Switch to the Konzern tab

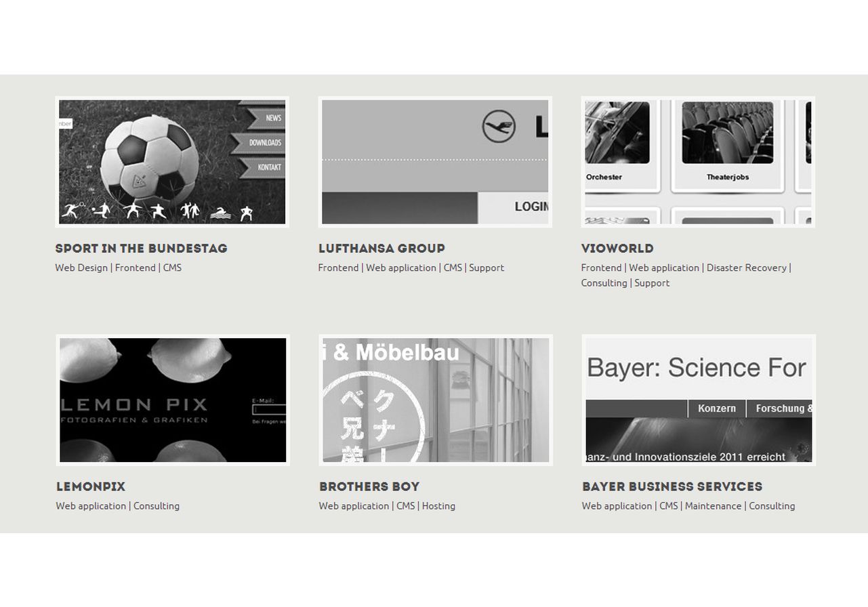point(716,409)
